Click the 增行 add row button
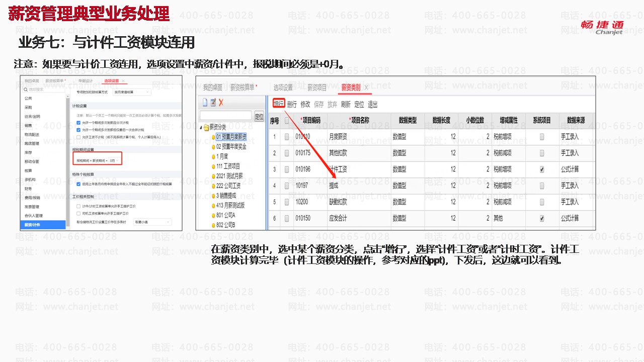 pos(279,104)
